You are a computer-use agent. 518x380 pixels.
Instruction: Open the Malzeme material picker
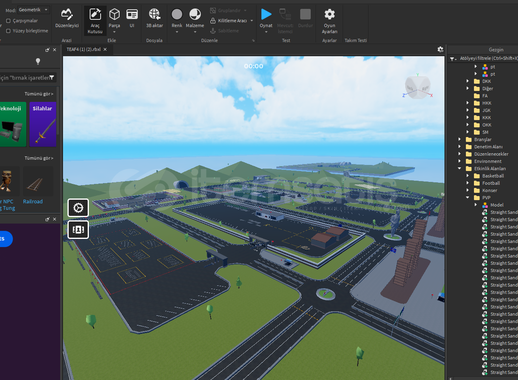(x=195, y=20)
